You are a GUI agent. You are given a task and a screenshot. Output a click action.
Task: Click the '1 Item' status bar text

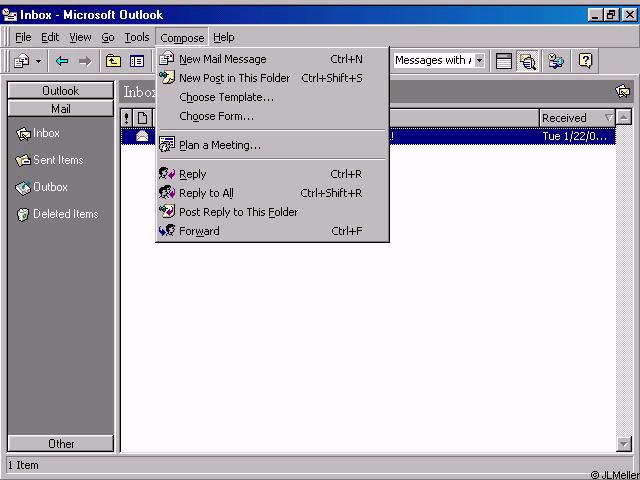click(23, 465)
